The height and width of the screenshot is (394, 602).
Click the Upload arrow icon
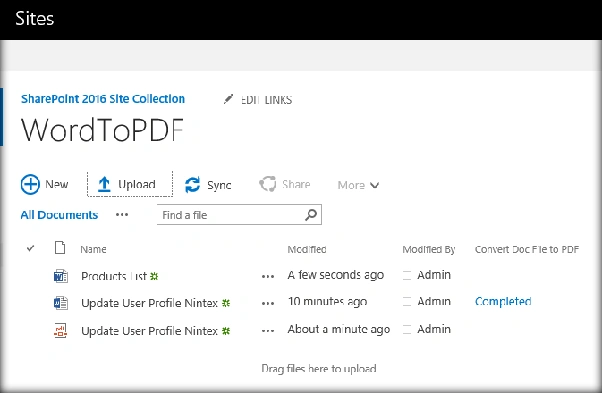pos(104,184)
